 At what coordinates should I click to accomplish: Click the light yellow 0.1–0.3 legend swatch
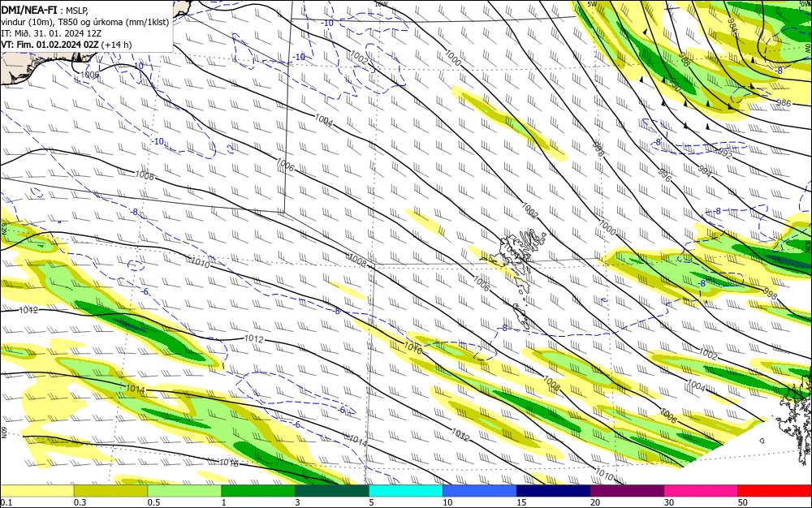tap(37, 491)
